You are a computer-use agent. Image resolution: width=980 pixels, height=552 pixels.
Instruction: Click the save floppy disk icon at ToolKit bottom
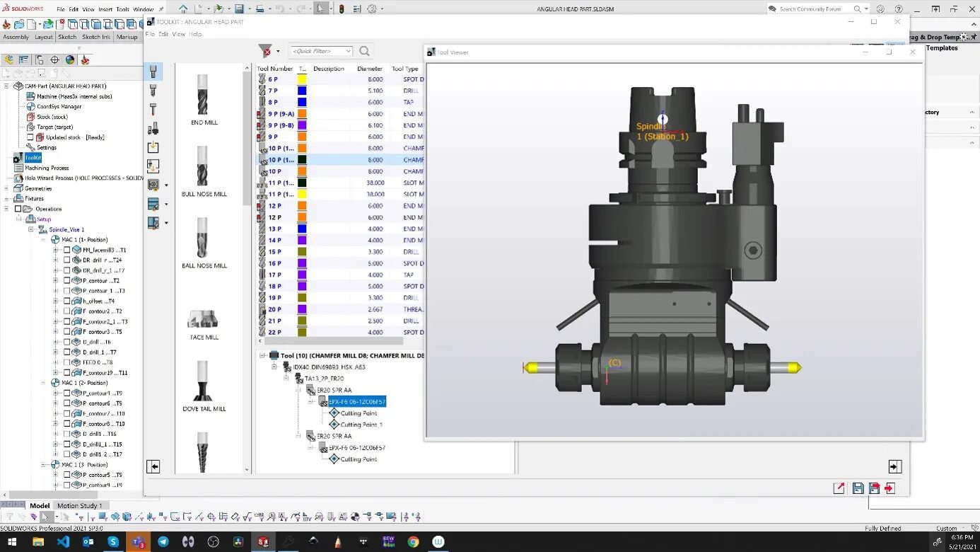[x=858, y=488]
